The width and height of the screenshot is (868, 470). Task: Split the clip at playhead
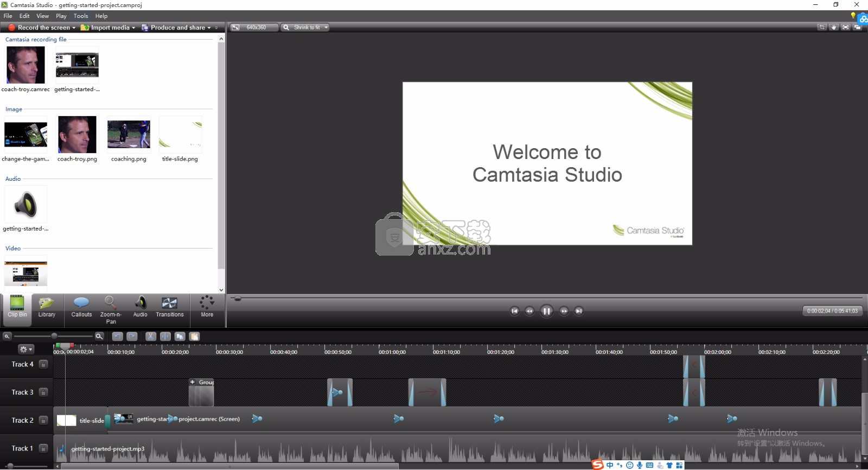click(x=165, y=336)
